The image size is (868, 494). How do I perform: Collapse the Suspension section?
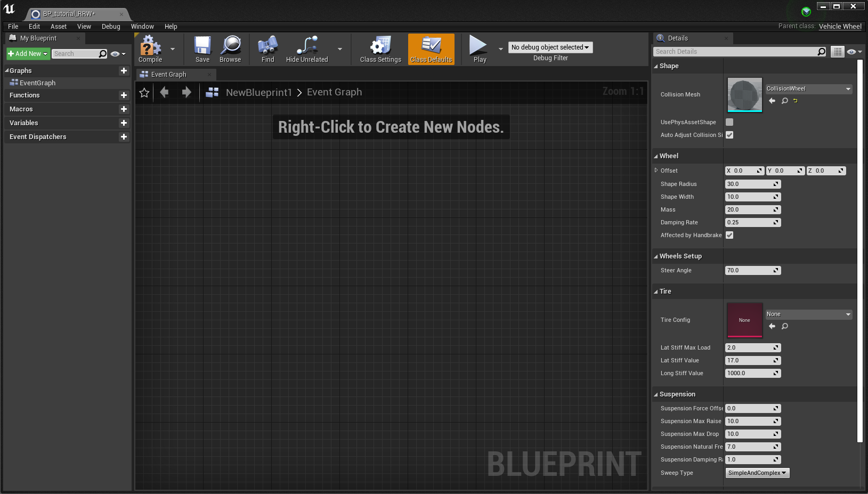pos(656,394)
